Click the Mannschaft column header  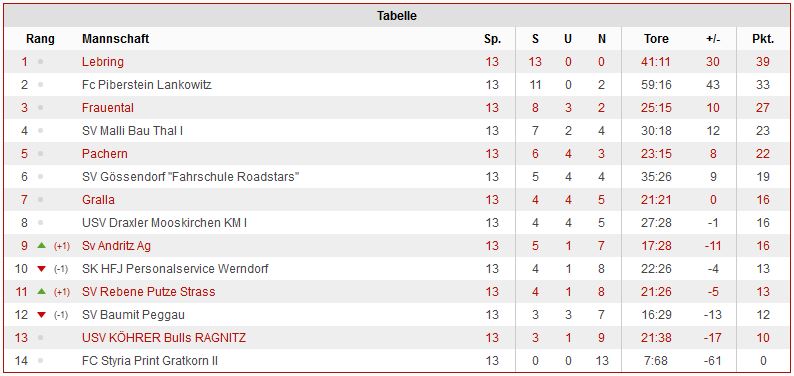115,39
